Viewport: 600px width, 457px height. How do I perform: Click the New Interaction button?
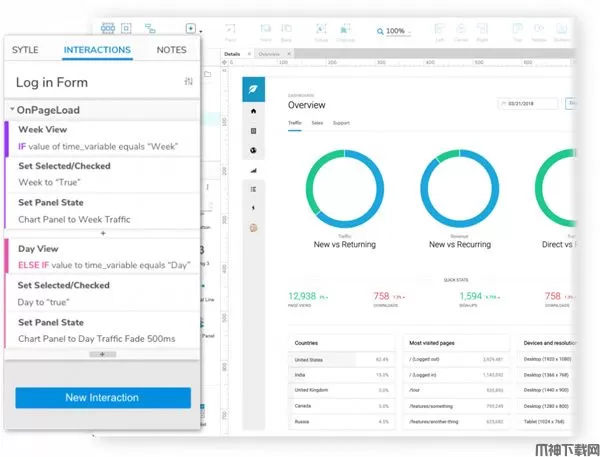103,397
